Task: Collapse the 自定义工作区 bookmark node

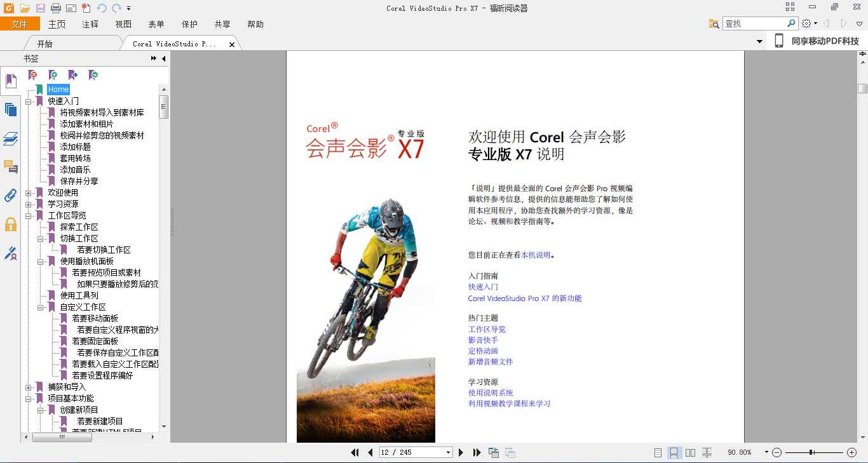Action: [41, 307]
